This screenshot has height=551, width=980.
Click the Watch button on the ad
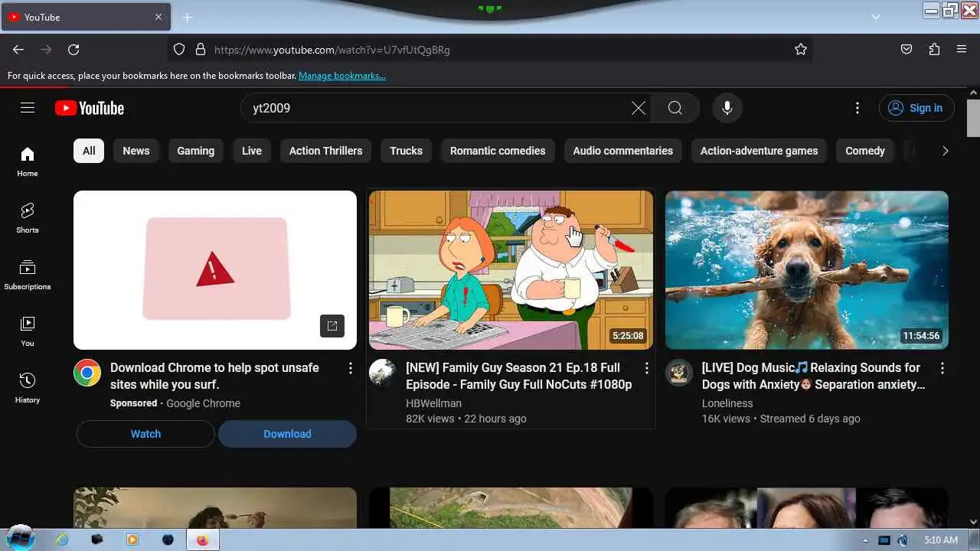(145, 434)
